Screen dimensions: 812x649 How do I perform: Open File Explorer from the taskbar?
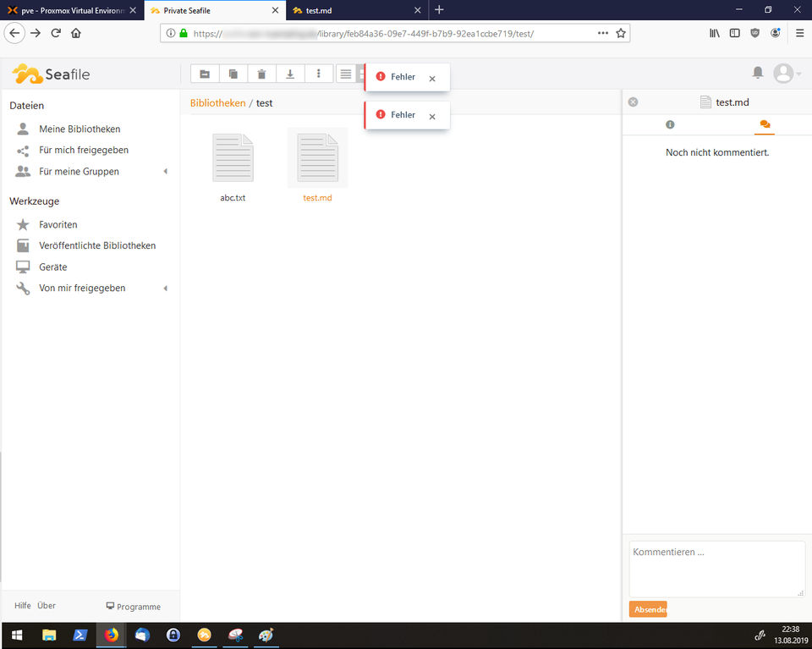tap(49, 635)
